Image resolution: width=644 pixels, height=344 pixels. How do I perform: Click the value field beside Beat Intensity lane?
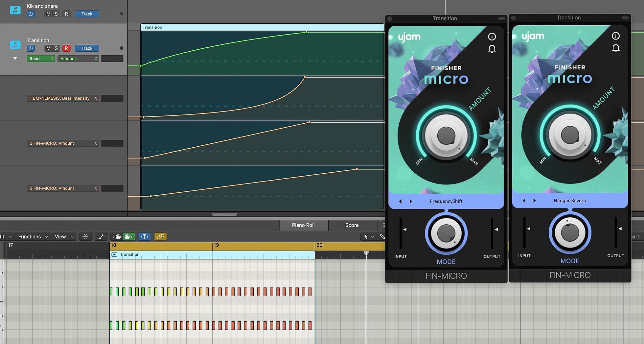coord(112,98)
